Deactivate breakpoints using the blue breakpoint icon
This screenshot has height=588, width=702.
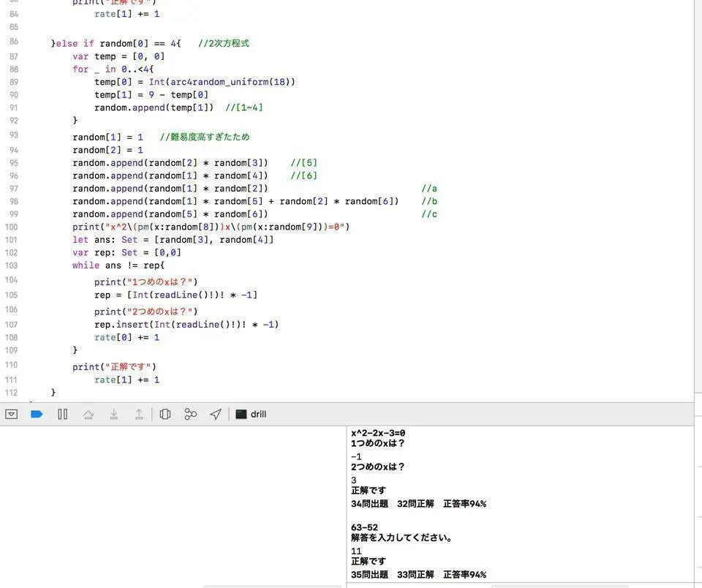tap(37, 414)
